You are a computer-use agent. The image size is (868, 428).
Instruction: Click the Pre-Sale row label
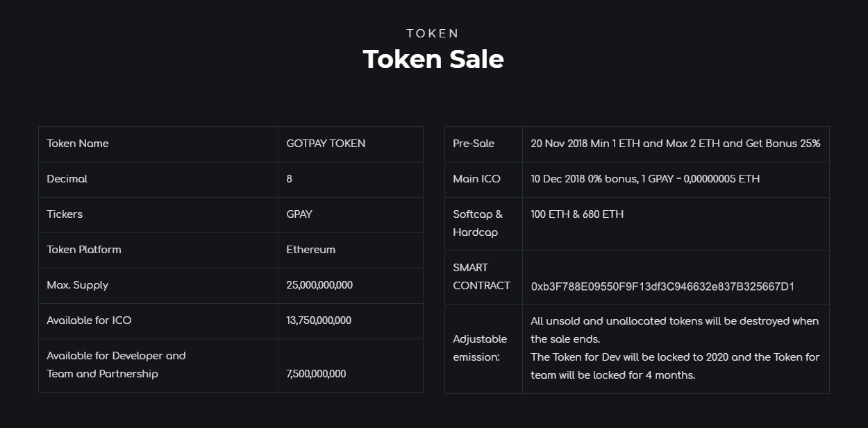pyautogui.click(x=474, y=144)
